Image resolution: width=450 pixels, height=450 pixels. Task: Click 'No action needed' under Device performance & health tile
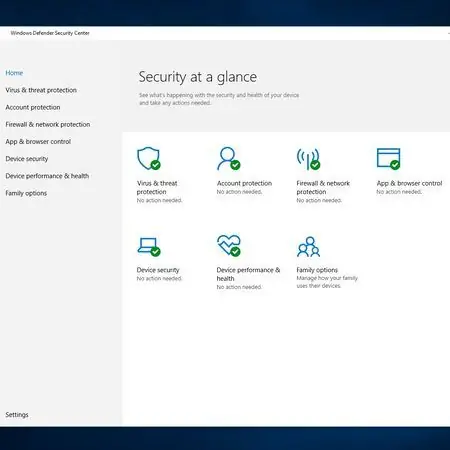pos(239,287)
